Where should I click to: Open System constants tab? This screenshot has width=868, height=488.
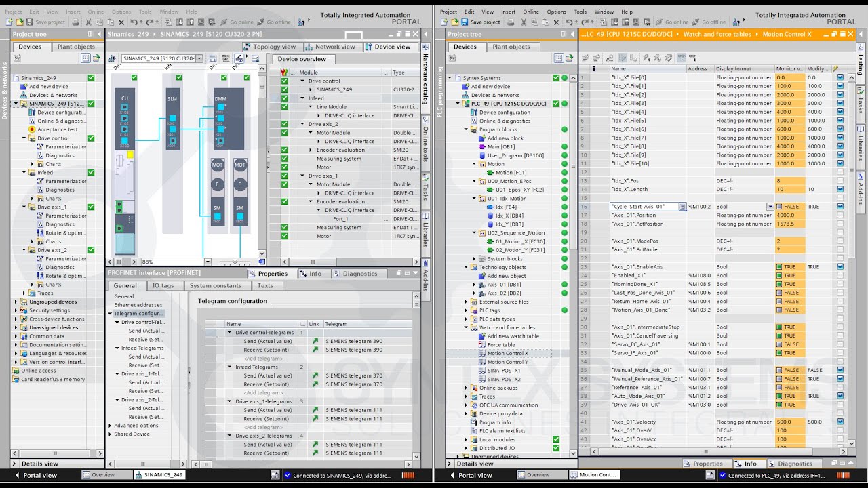[215, 285]
